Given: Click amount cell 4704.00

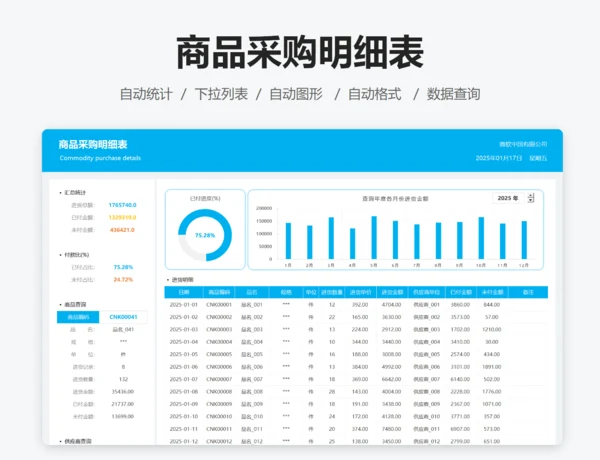Looking at the screenshot, I should point(391,305).
